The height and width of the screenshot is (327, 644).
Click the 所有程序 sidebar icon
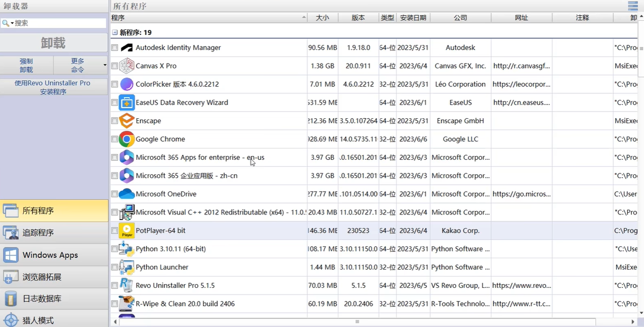pos(11,211)
